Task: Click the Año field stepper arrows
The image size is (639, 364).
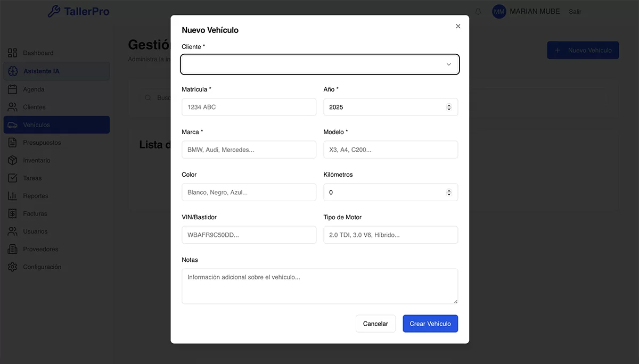Action: click(449, 107)
